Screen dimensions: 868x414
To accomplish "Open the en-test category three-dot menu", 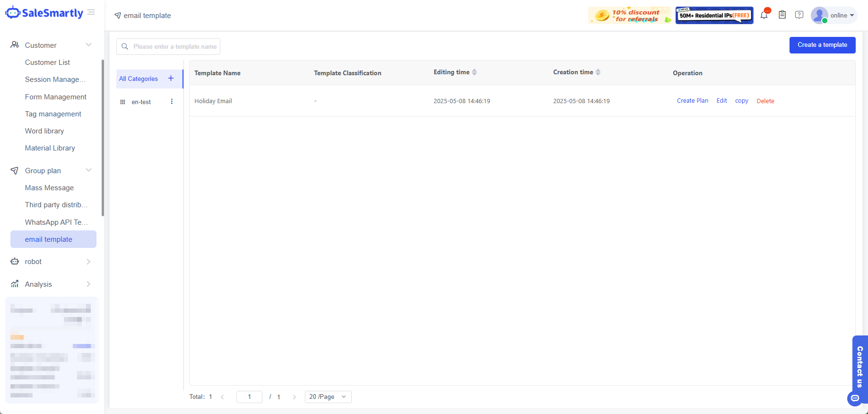I will [x=172, y=102].
